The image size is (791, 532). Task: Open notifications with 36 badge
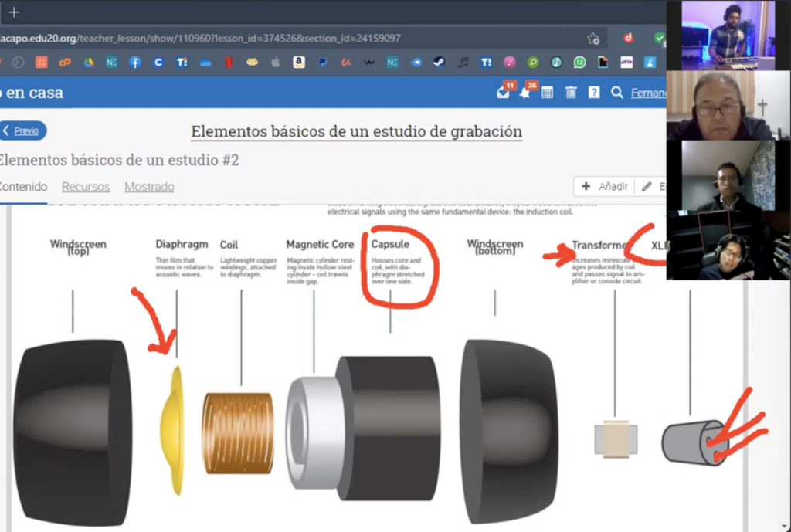click(525, 92)
